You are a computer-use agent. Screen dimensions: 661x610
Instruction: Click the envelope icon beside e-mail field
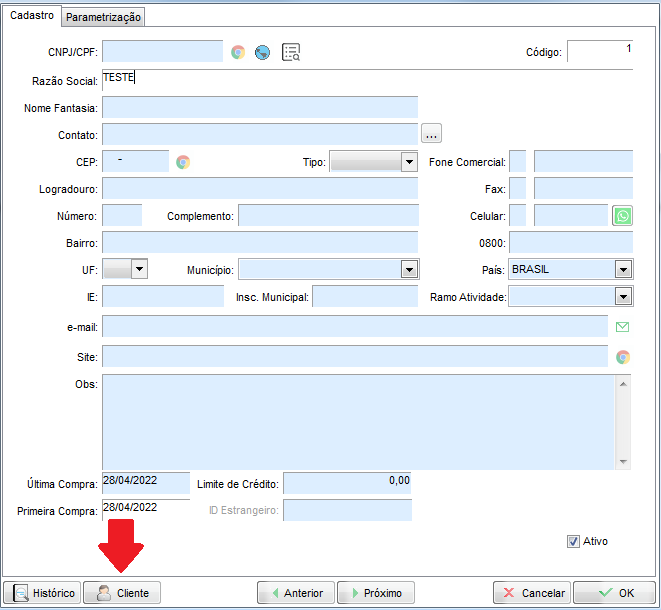pos(623,327)
